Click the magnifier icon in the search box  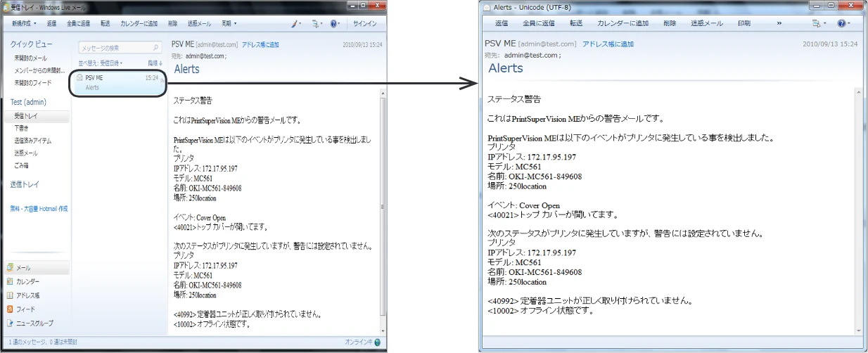156,48
